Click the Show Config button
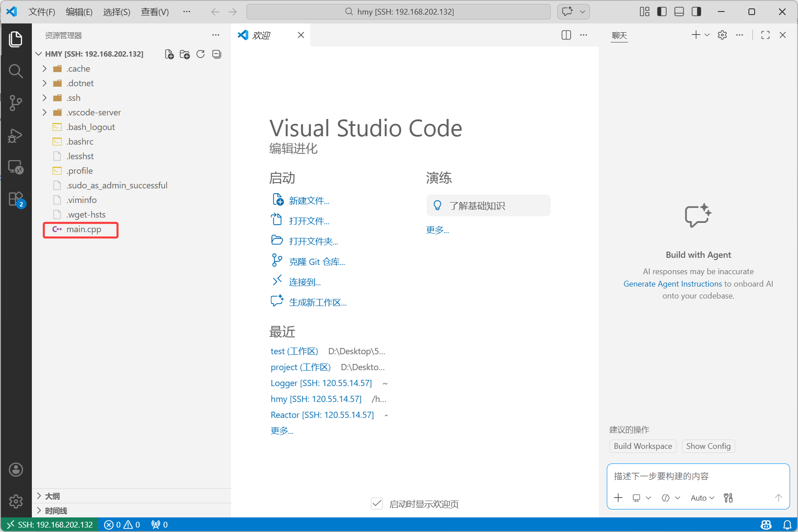Screen dimensions: 798x532 point(708,446)
